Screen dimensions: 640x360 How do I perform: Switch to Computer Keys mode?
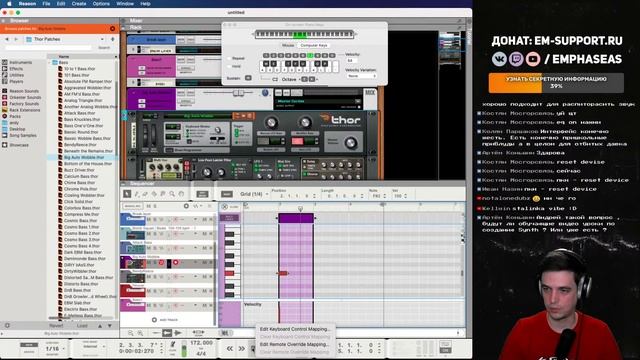tap(314, 45)
